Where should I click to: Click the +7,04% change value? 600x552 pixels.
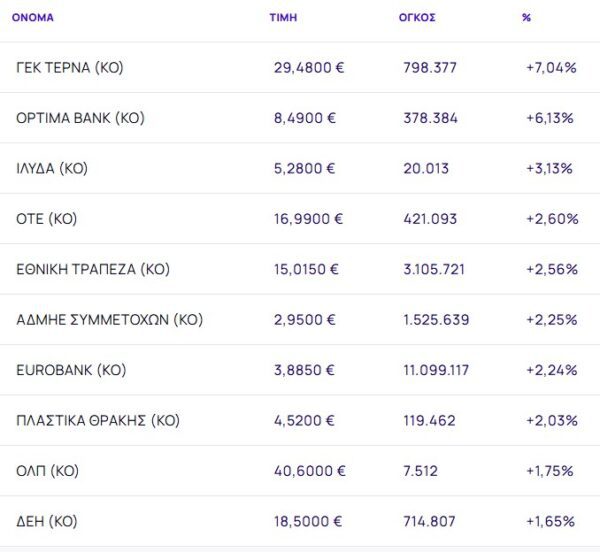(550, 68)
